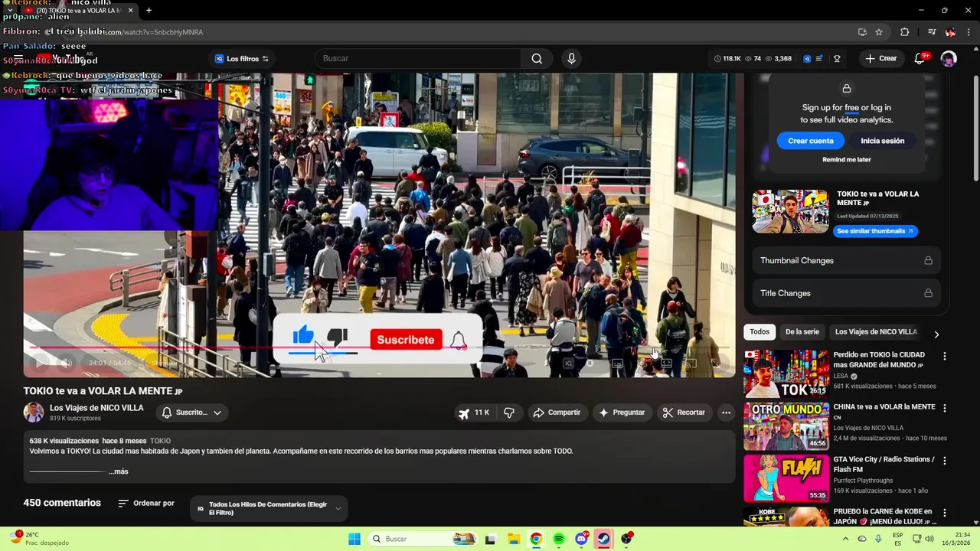Click the Crear button in header
This screenshot has height=551, width=980.
pos(880,59)
